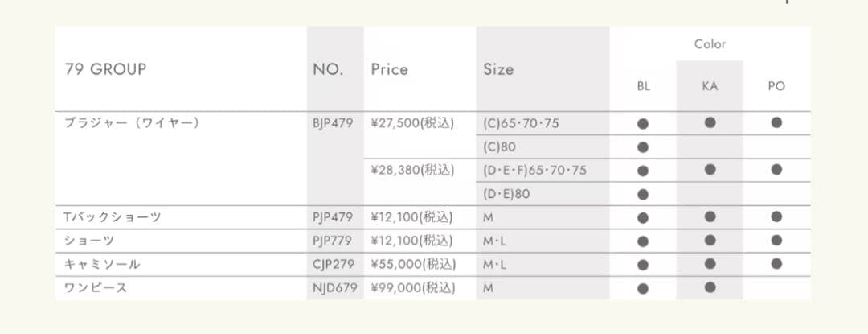Click the BL color dot for size (C)80

[x=643, y=147]
